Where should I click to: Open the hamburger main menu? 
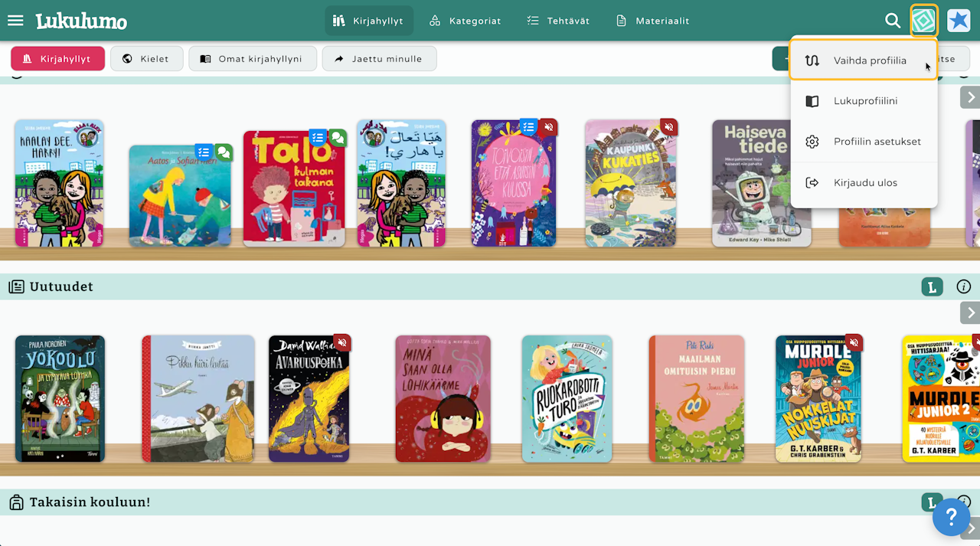(15, 21)
